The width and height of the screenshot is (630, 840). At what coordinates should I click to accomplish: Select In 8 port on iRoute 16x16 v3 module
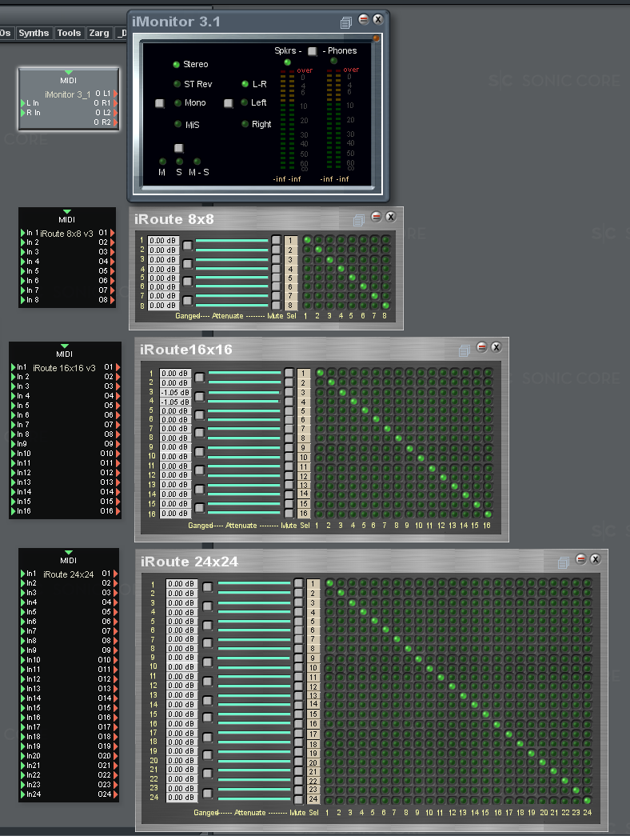click(14, 434)
